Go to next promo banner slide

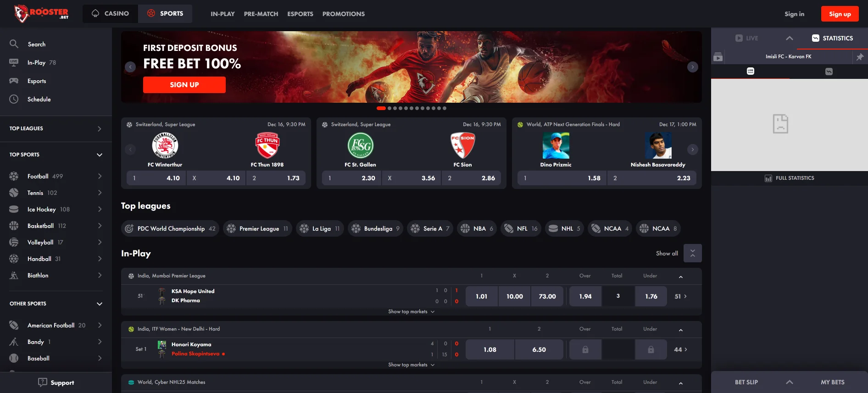[692, 67]
